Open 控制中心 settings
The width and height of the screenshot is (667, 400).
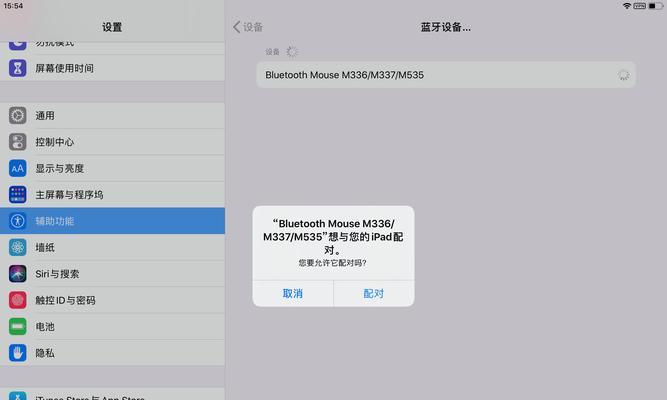(112, 142)
